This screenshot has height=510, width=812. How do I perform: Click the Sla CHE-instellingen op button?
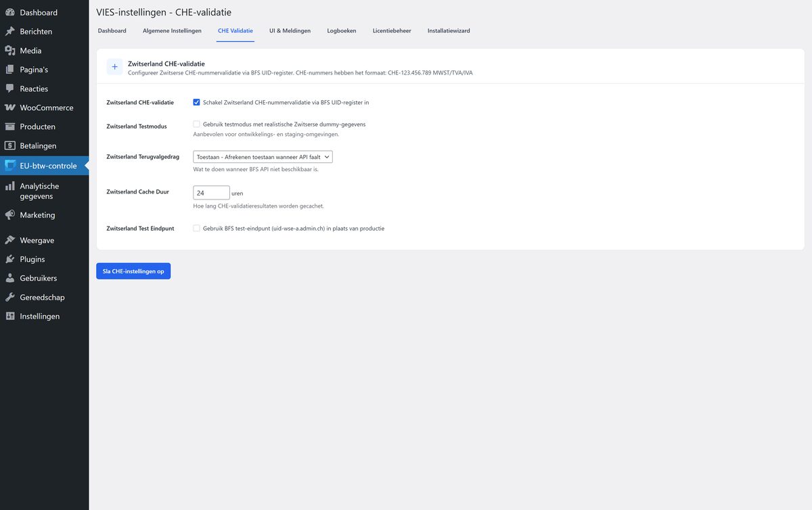133,271
